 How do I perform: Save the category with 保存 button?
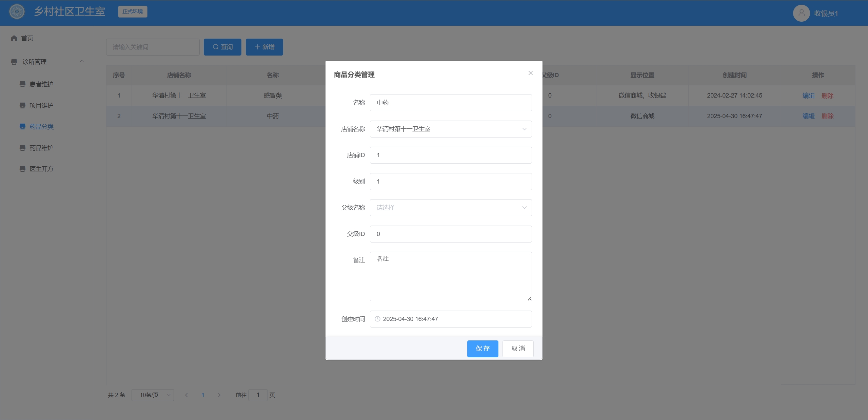[482, 349]
